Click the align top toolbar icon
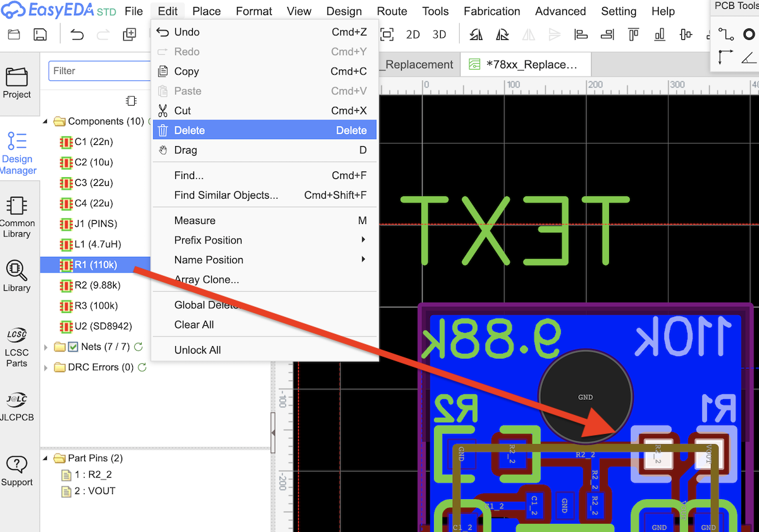 [634, 34]
